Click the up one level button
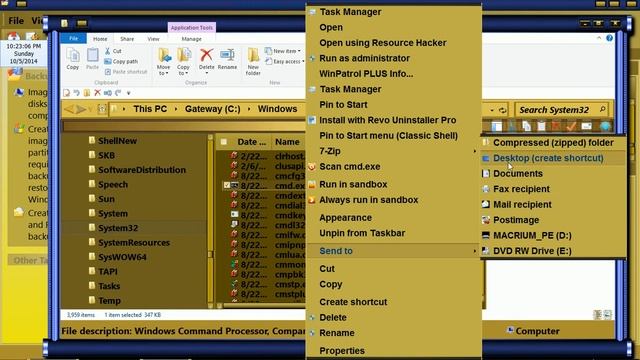The height and width of the screenshot is (360, 640). 102,109
